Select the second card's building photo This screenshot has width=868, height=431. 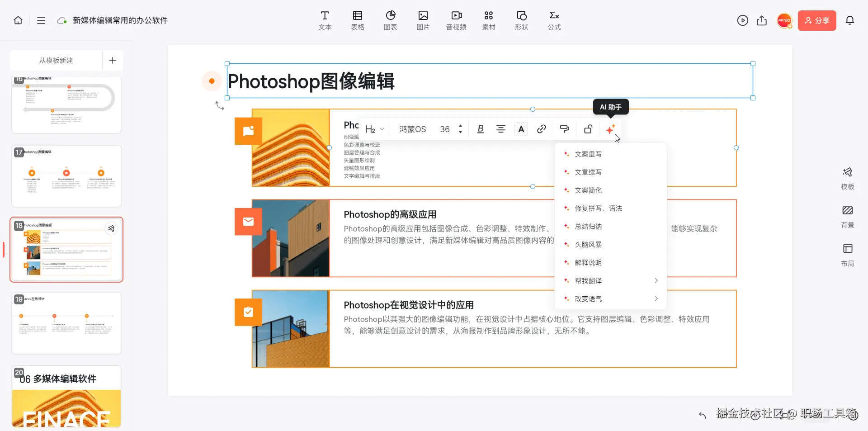291,238
